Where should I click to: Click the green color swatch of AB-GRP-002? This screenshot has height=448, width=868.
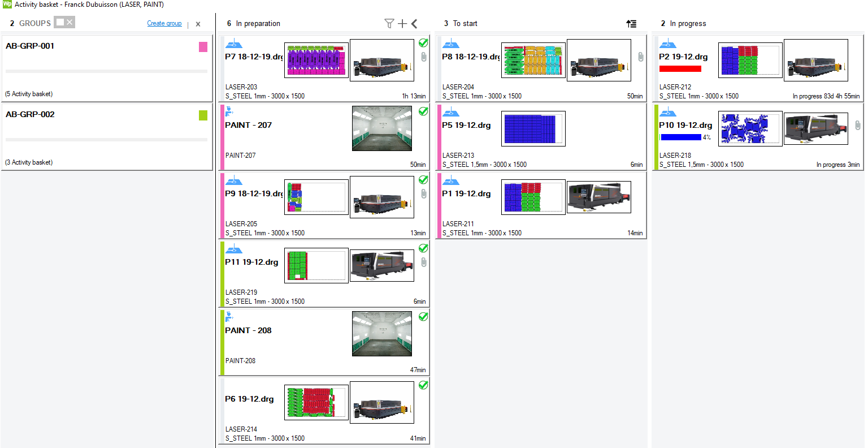point(203,115)
